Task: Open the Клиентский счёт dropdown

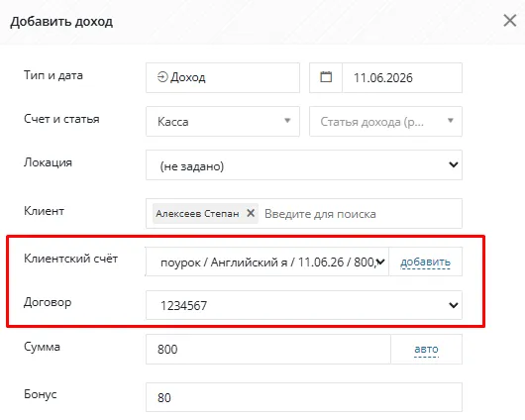Action: click(267, 262)
